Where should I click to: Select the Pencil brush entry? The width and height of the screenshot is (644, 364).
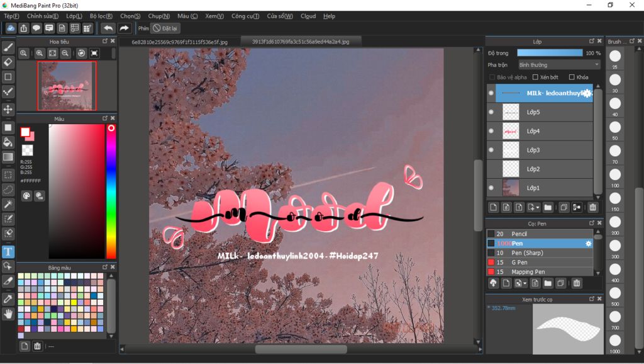point(540,234)
